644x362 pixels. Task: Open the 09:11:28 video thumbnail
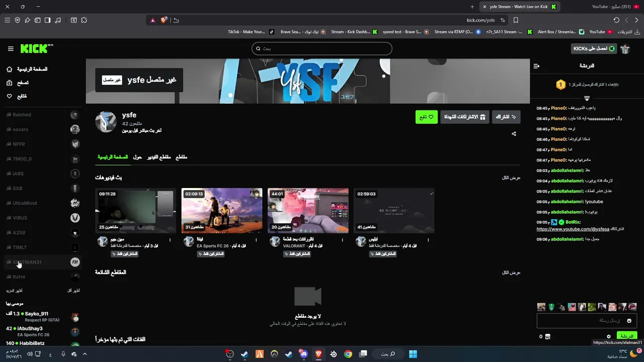pyautogui.click(x=136, y=211)
